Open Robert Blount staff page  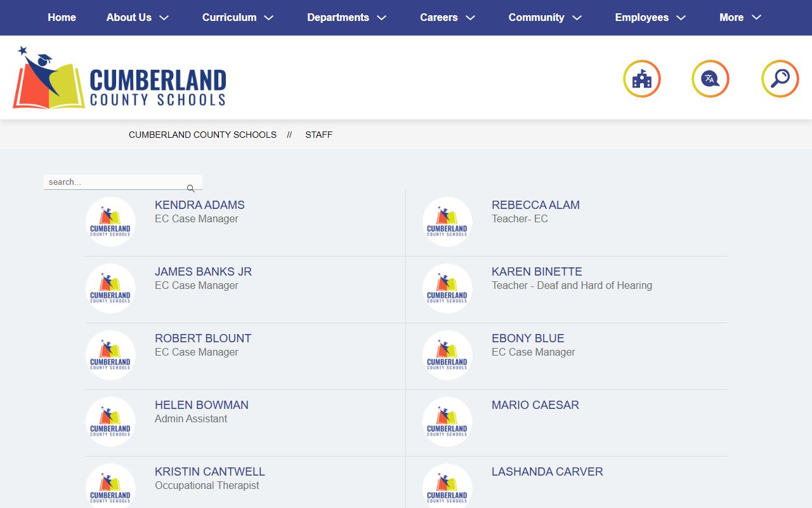[203, 338]
